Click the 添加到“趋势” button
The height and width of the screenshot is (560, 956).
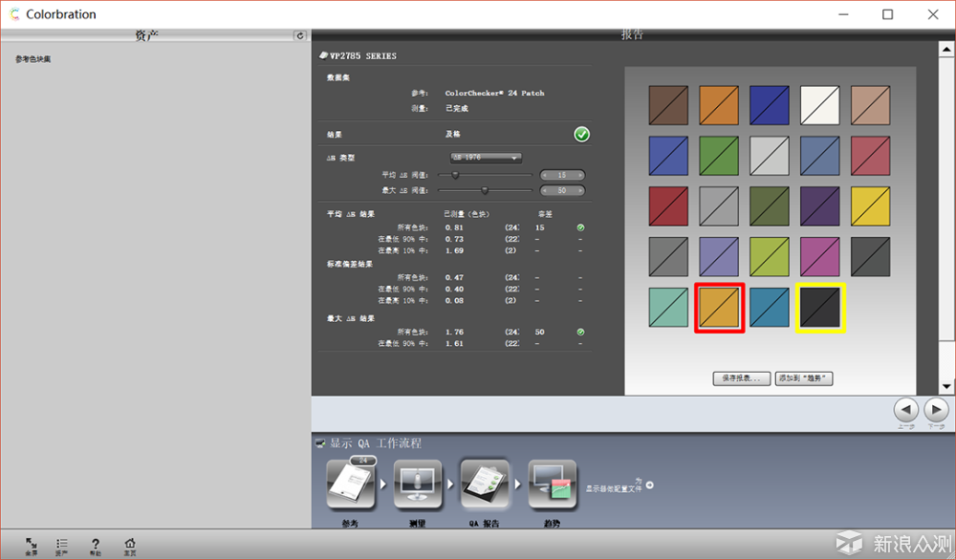(x=804, y=378)
